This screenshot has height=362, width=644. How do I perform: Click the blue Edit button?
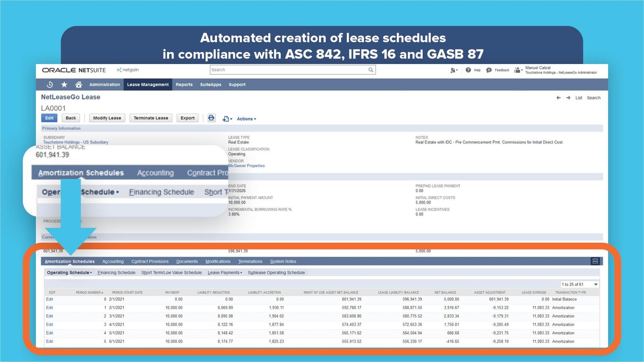click(49, 118)
